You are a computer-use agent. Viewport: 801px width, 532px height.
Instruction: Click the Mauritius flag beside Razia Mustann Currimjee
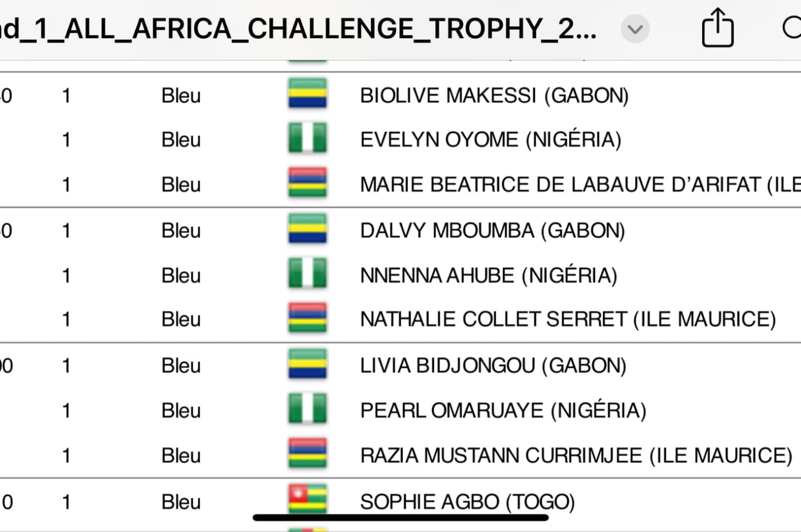click(308, 454)
